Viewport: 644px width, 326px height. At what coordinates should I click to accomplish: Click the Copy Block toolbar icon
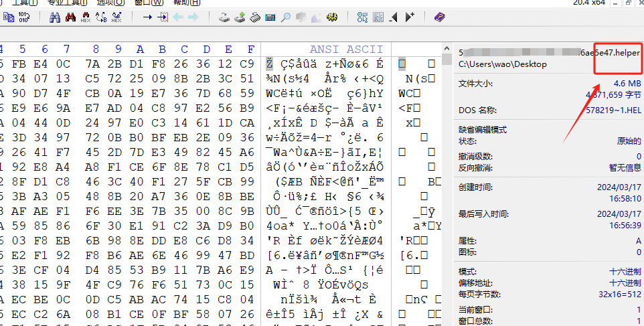pyautogui.click(x=9, y=17)
